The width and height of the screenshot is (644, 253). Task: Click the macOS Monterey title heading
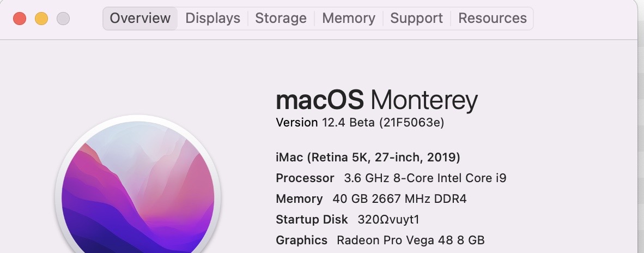coord(376,100)
